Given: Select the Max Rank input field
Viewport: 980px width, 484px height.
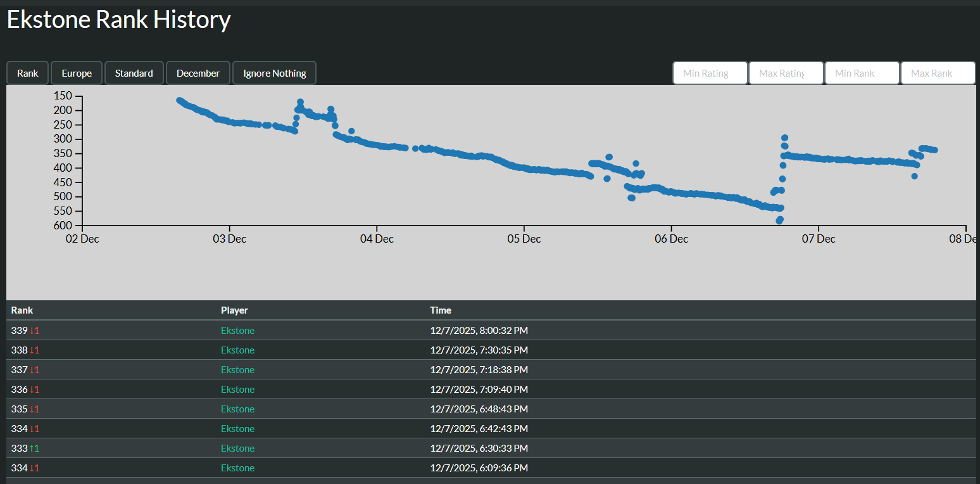Looking at the screenshot, I should (x=938, y=73).
